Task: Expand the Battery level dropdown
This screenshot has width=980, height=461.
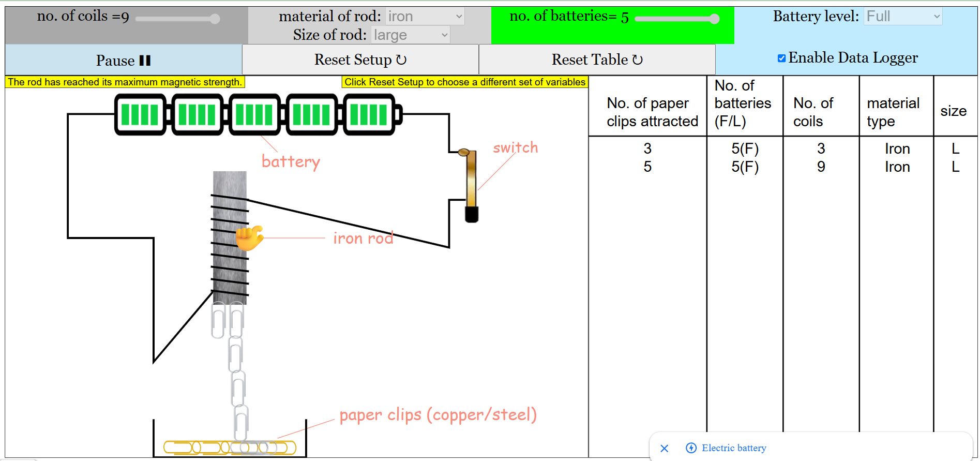Action: pos(902,17)
